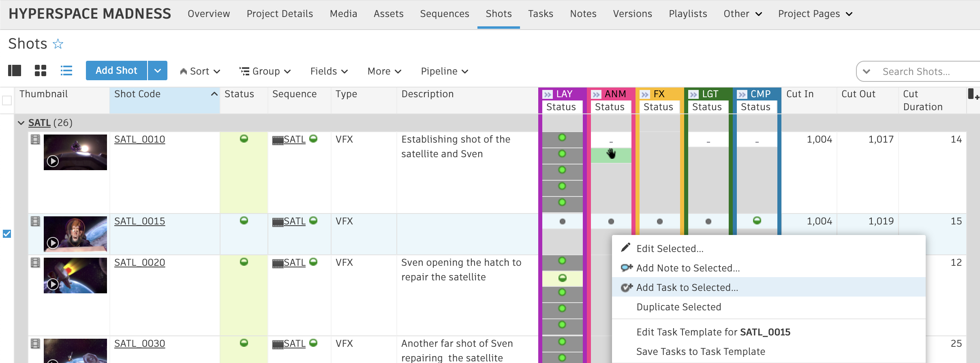Switch to list view icon
Screen dimensions: 980x363
pyautogui.click(x=66, y=71)
